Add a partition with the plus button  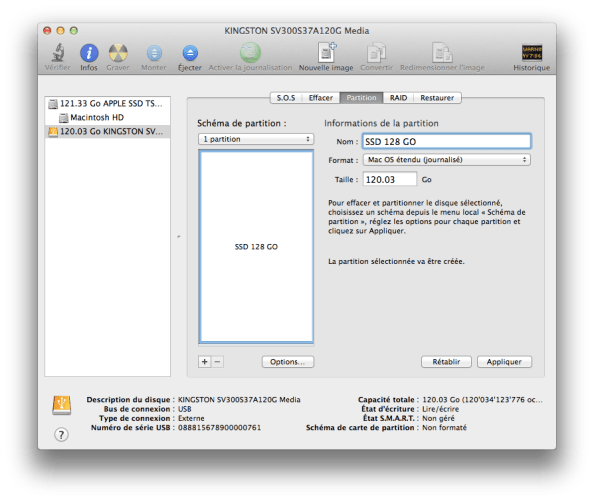[205, 362]
